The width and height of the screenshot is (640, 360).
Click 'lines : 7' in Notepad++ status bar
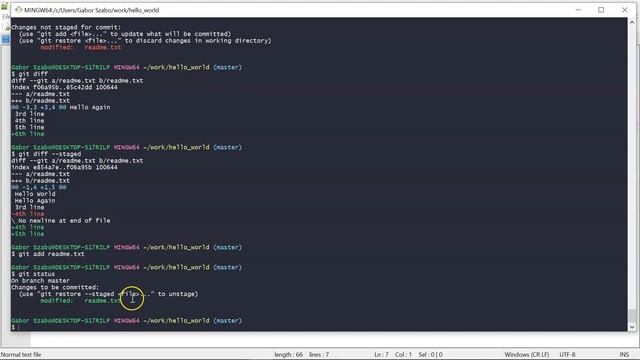click(x=319, y=355)
